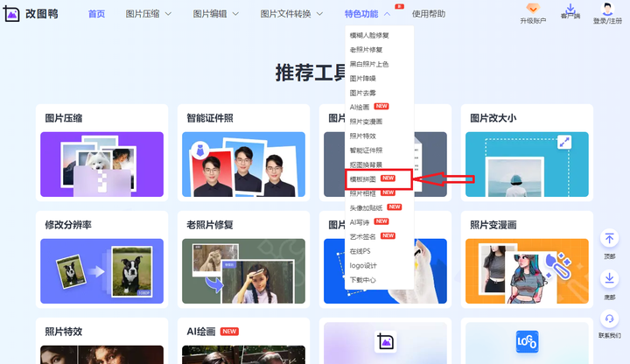Open 下载中心 menu entry

pos(363,280)
